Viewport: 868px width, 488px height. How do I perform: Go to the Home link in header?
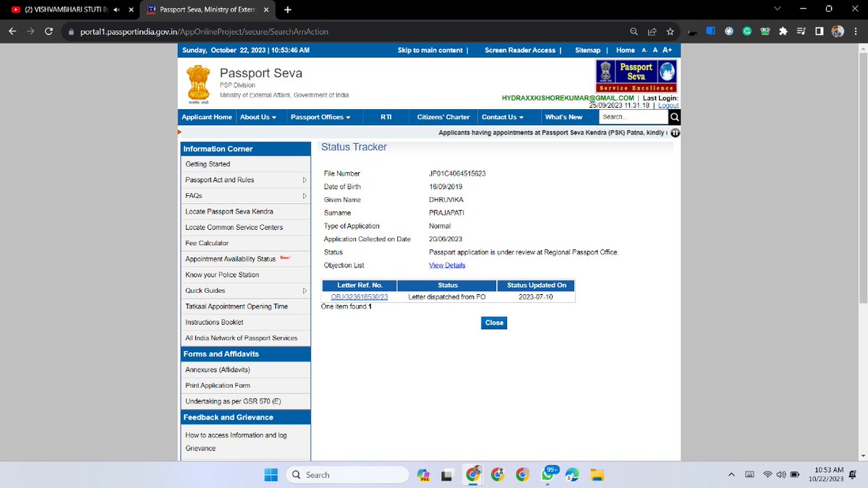point(626,51)
